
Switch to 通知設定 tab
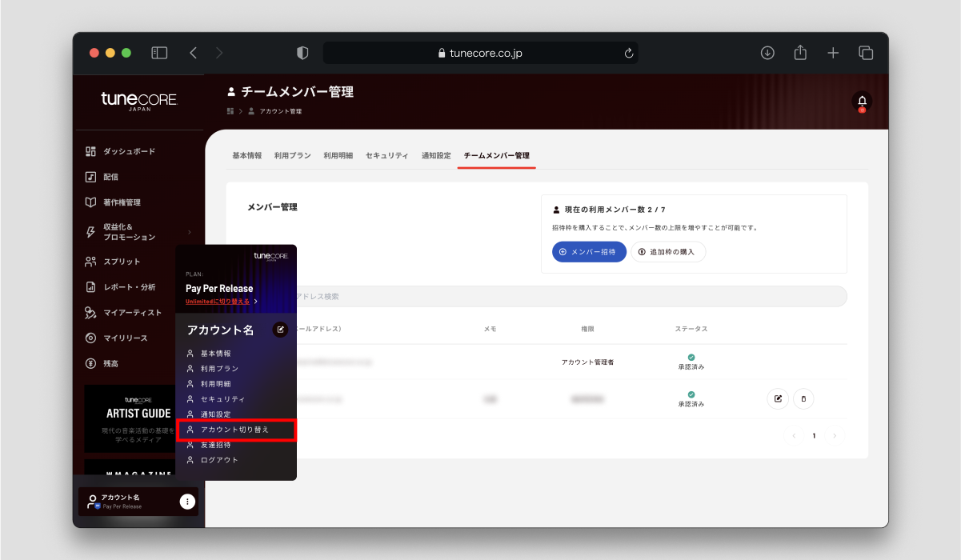(436, 155)
